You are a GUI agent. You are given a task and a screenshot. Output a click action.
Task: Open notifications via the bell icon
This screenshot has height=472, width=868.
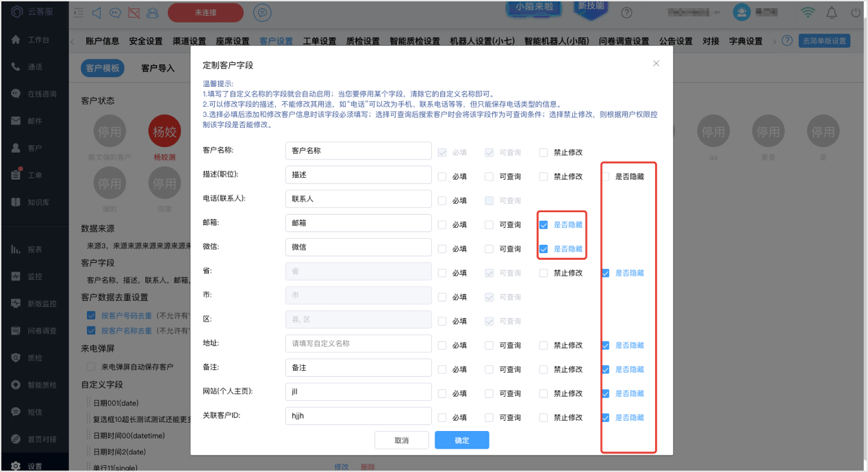(x=832, y=12)
